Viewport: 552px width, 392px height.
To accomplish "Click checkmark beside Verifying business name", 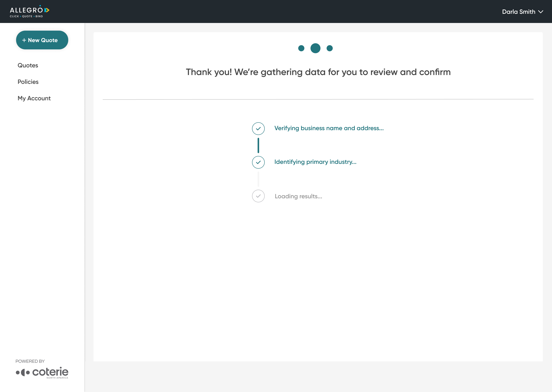I will (x=258, y=128).
